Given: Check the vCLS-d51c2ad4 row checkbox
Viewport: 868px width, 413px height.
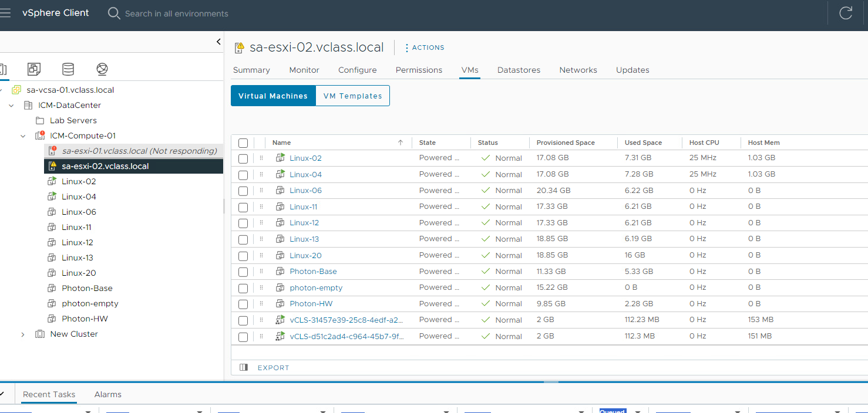Looking at the screenshot, I should point(243,336).
